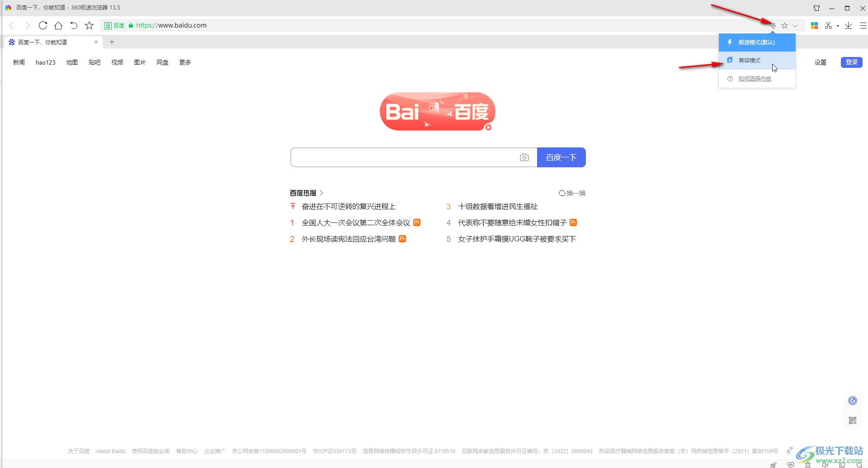Viewport: 868px width, 468px height.
Task: Click the back navigation arrow
Action: [x=12, y=25]
